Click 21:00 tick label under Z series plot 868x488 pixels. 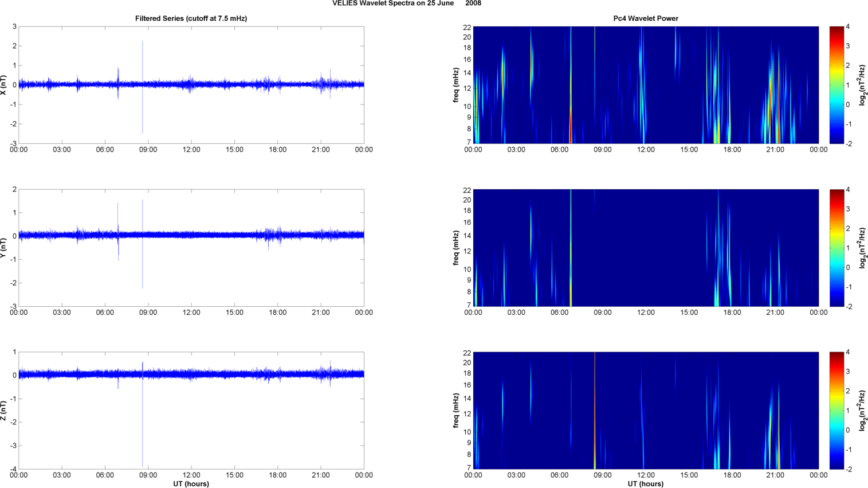(x=321, y=475)
